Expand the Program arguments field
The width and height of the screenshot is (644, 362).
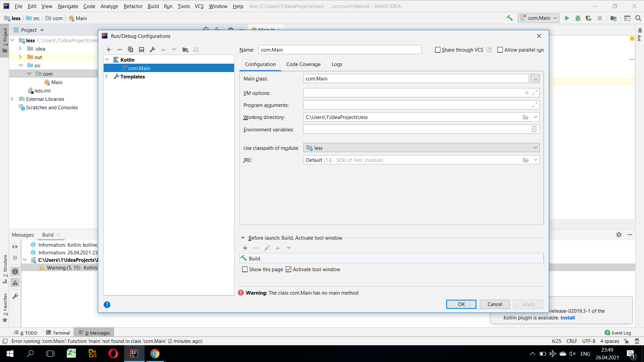click(x=535, y=105)
